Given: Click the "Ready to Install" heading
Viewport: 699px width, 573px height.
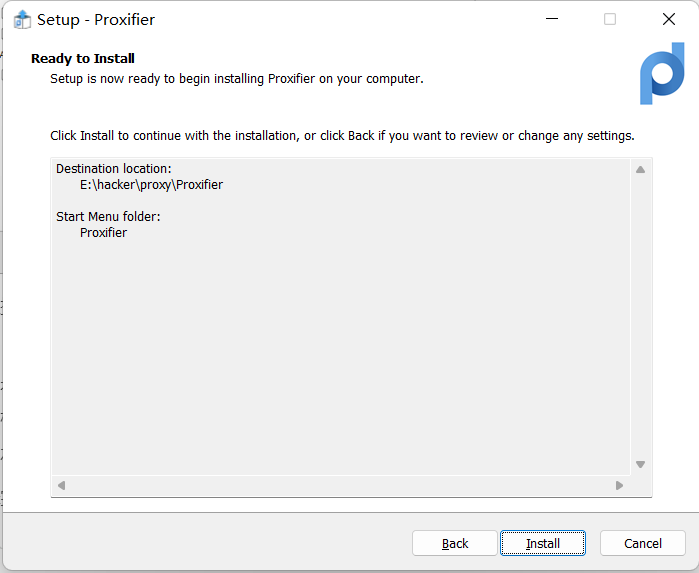Looking at the screenshot, I should (83, 58).
